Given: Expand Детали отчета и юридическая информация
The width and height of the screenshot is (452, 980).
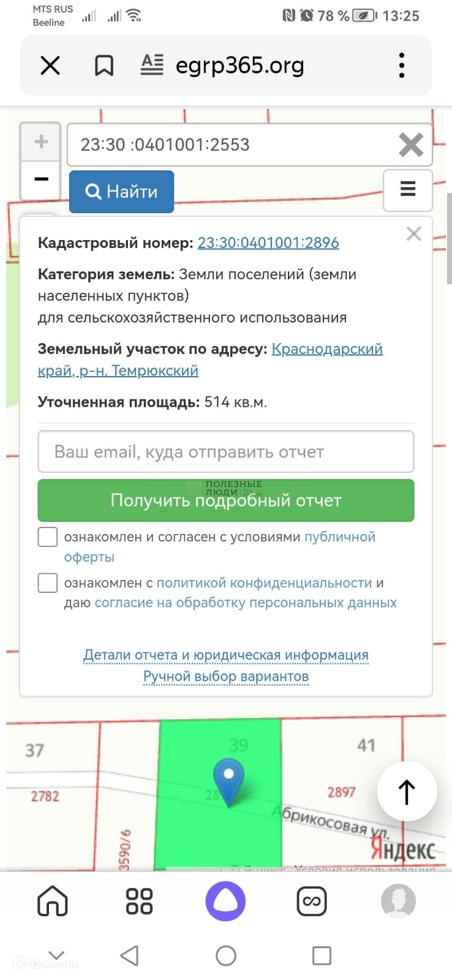Looking at the screenshot, I should (226, 655).
